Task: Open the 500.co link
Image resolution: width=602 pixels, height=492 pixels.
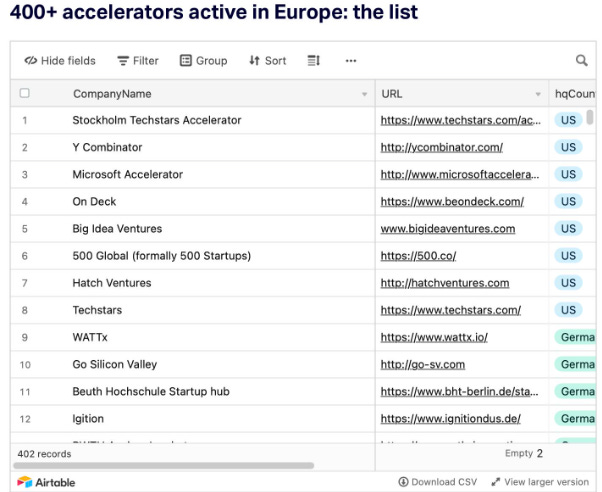Action: point(418,256)
